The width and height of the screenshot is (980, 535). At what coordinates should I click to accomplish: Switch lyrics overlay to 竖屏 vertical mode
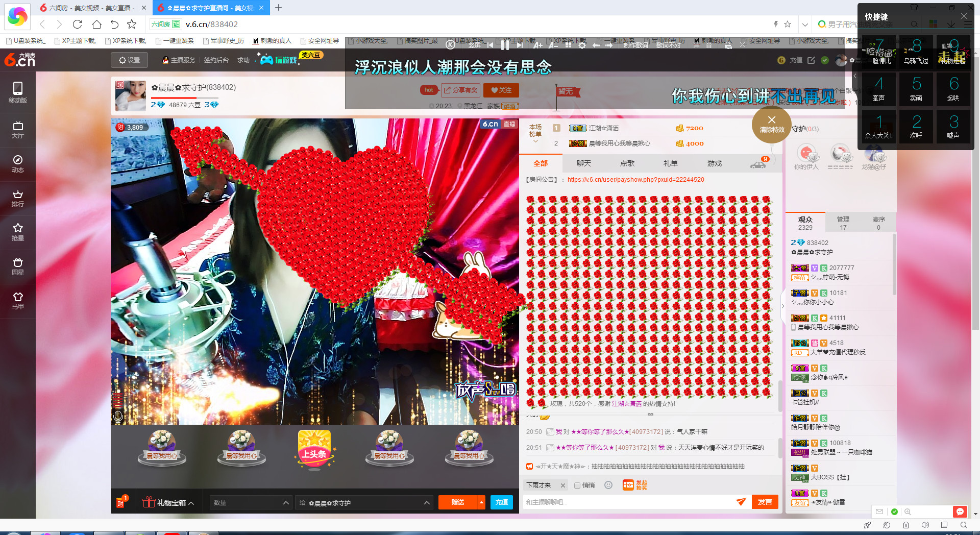pos(475,45)
